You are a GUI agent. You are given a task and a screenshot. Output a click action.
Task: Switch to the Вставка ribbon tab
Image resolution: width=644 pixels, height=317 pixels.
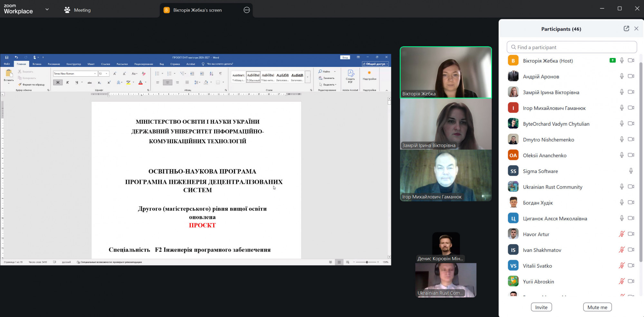(37, 64)
